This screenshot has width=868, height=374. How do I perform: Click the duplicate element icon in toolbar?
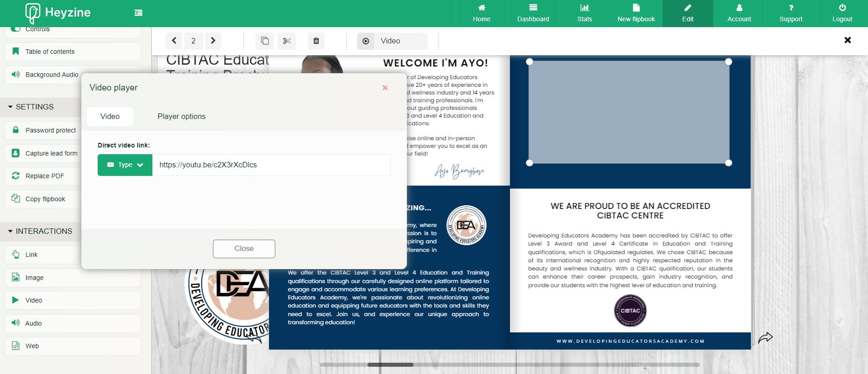coord(265,41)
